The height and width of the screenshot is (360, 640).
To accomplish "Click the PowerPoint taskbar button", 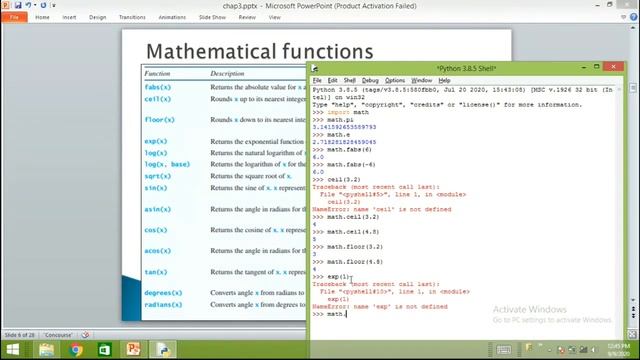I will pos(133,350).
